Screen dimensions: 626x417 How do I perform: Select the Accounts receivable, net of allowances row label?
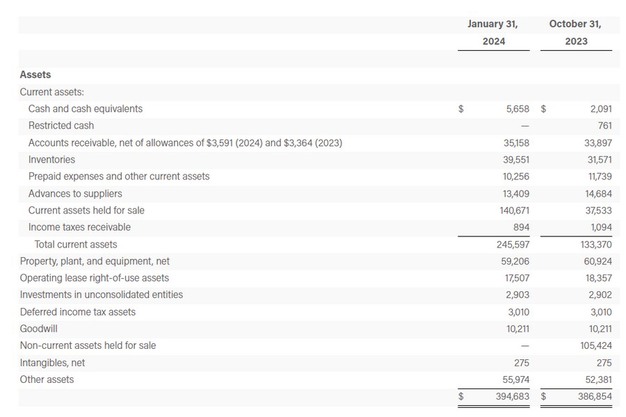coord(185,143)
